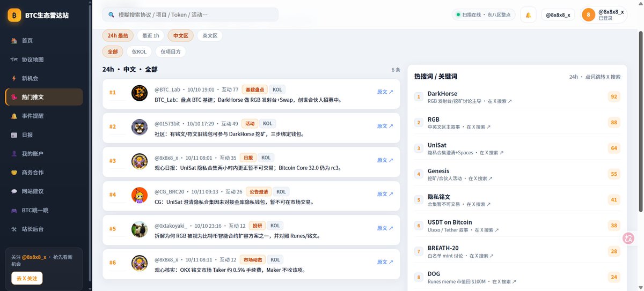This screenshot has width=644, height=291.
Task: Open 原文 link for post #3
Action: (385, 160)
